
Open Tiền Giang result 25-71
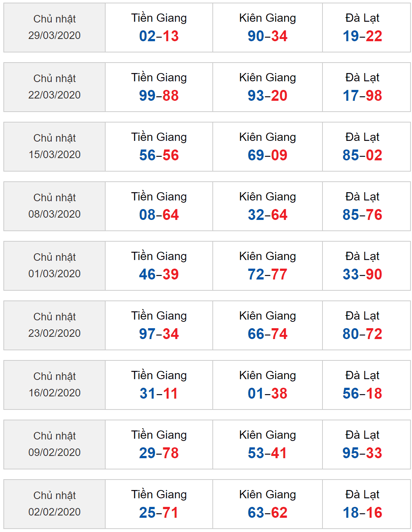[159, 513]
